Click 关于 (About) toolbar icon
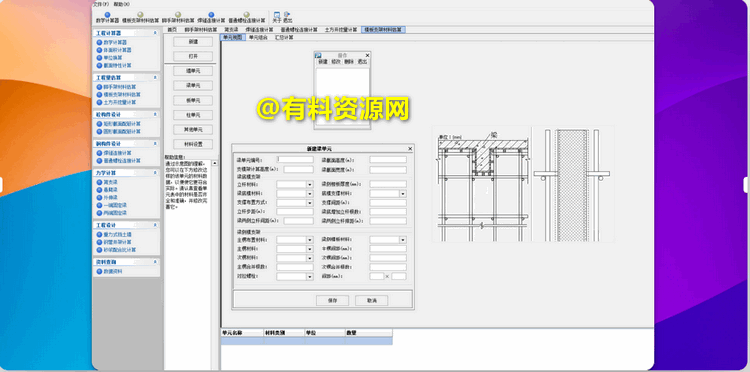750x372 pixels. 277,18
